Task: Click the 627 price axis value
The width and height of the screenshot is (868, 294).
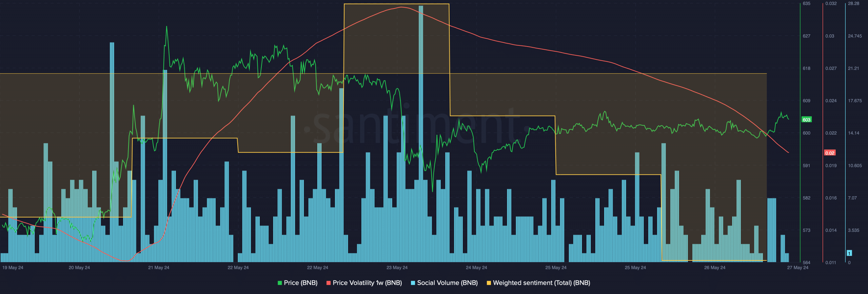Action: point(807,36)
